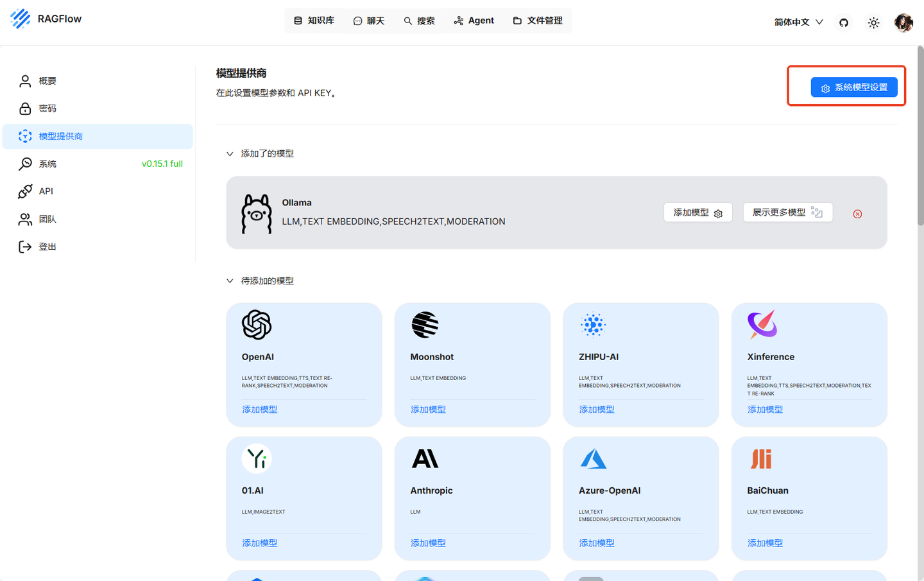Switch to the 知识库 tab
924x581 pixels.
click(314, 21)
